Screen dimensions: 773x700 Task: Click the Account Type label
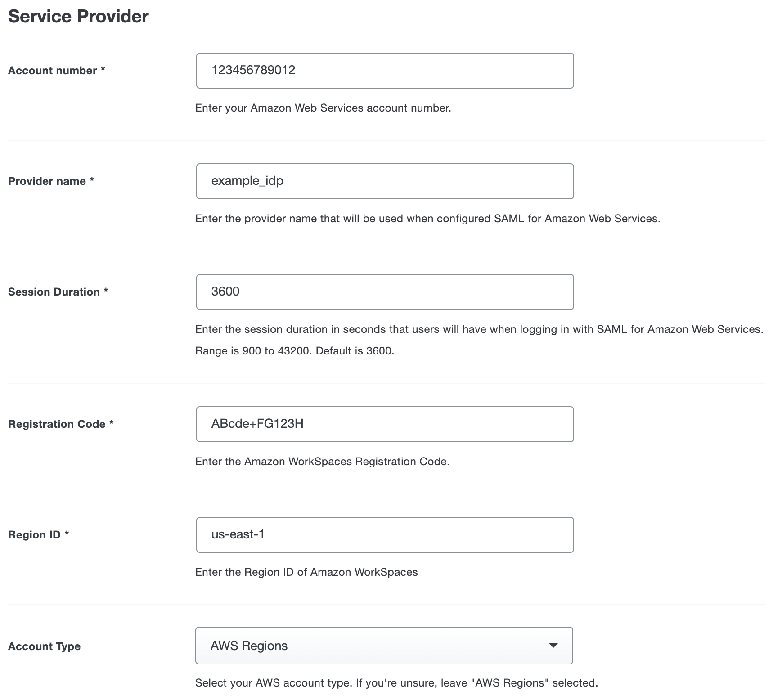point(44,646)
